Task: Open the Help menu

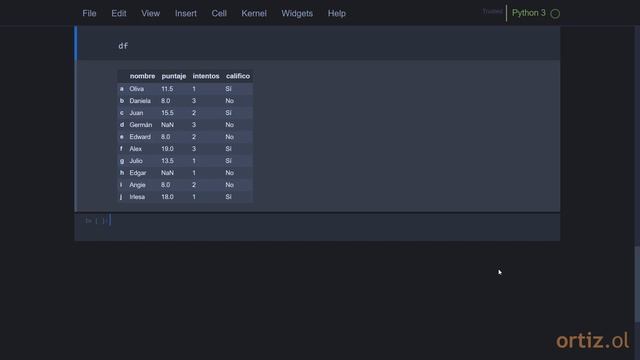Action: tap(337, 13)
